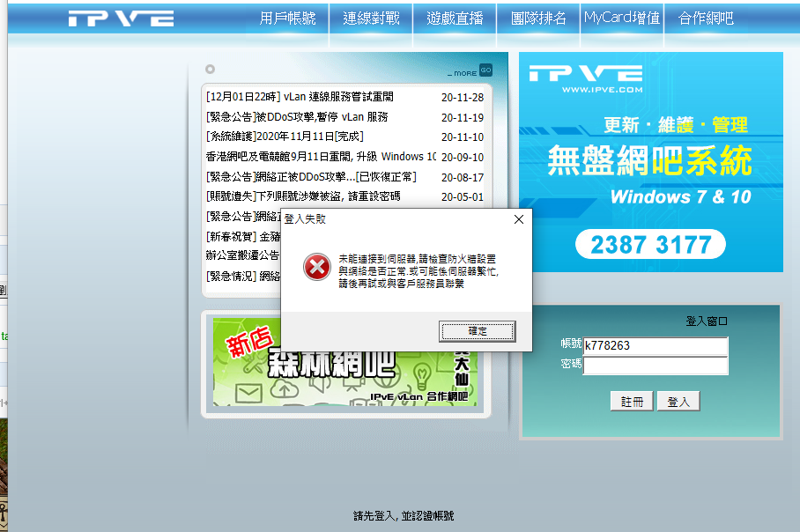Image resolution: width=800 pixels, height=532 pixels.
Task: Open the 緊急情況 news item
Action: click(x=243, y=276)
